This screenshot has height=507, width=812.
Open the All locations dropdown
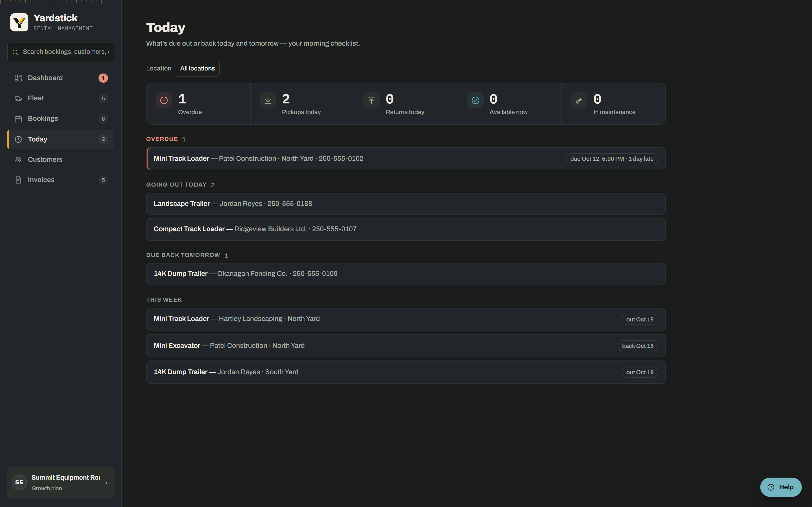click(198, 68)
